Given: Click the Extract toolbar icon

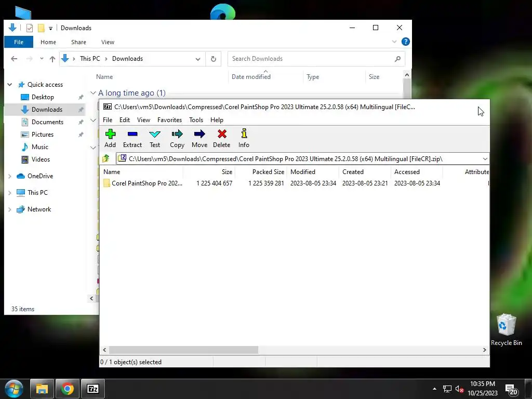Looking at the screenshot, I should [x=132, y=138].
